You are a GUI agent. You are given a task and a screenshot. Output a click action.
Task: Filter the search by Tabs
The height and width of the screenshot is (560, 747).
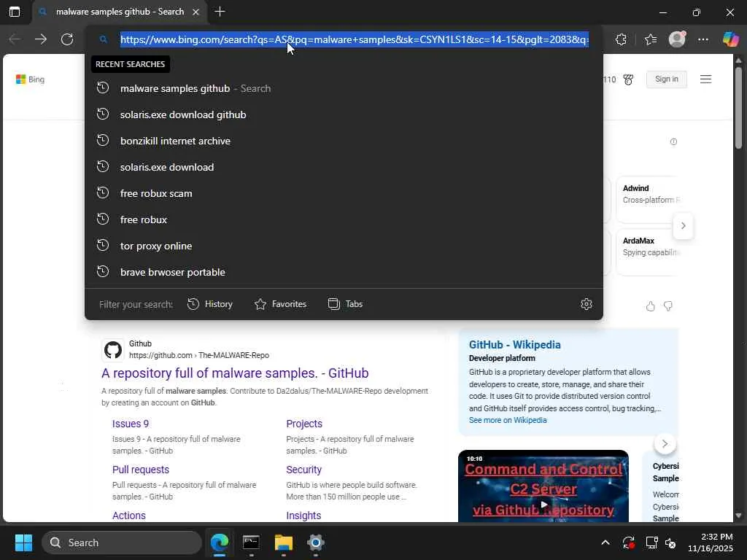pos(345,304)
